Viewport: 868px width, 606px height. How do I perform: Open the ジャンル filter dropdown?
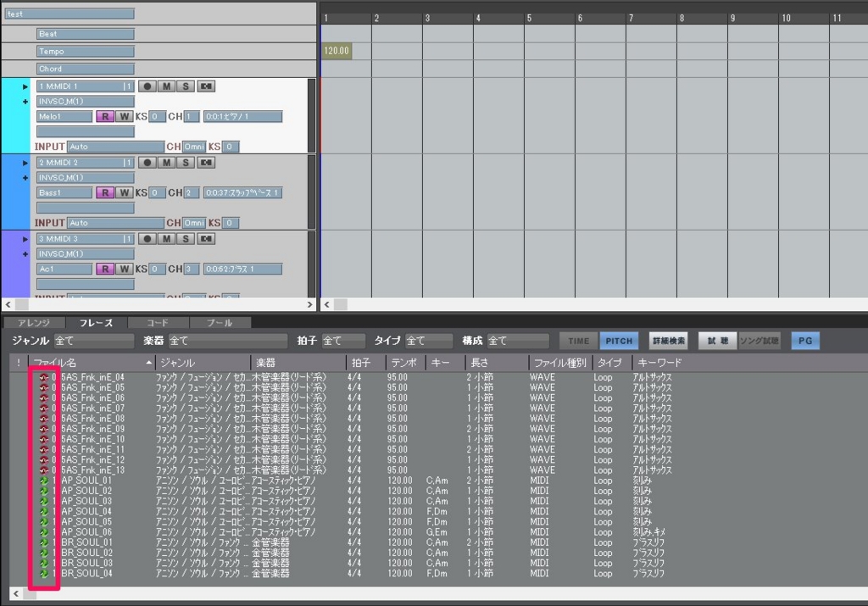[93, 341]
